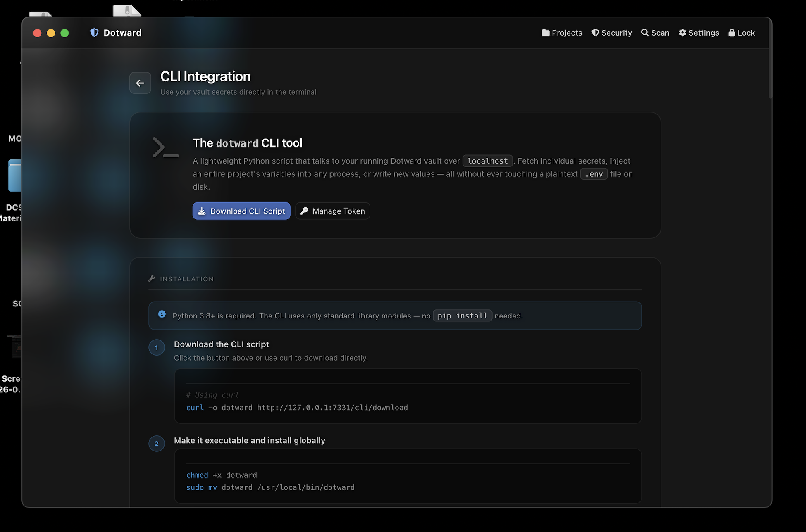Click the "localhost" code tag
The image size is (806, 532).
click(x=488, y=161)
